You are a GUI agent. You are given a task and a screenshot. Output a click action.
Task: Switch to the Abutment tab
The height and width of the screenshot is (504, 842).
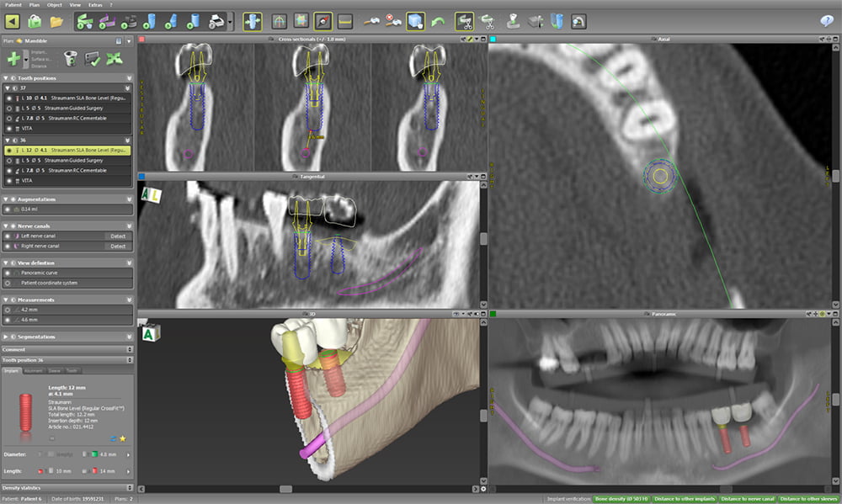pos(32,370)
